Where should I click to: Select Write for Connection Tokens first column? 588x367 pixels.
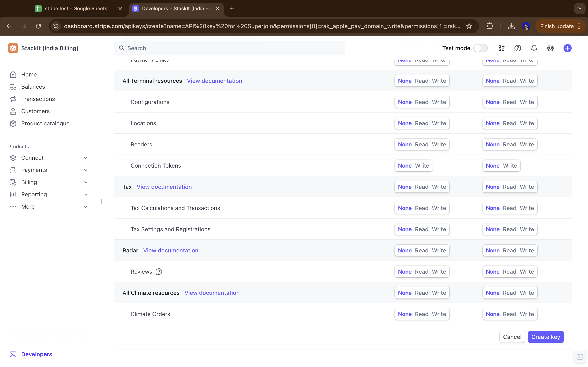tap(422, 166)
